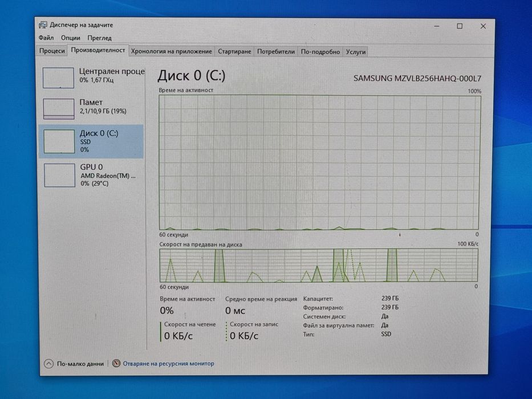Open the Услуги tab
Screen dimensions: 532x399
tap(356, 52)
